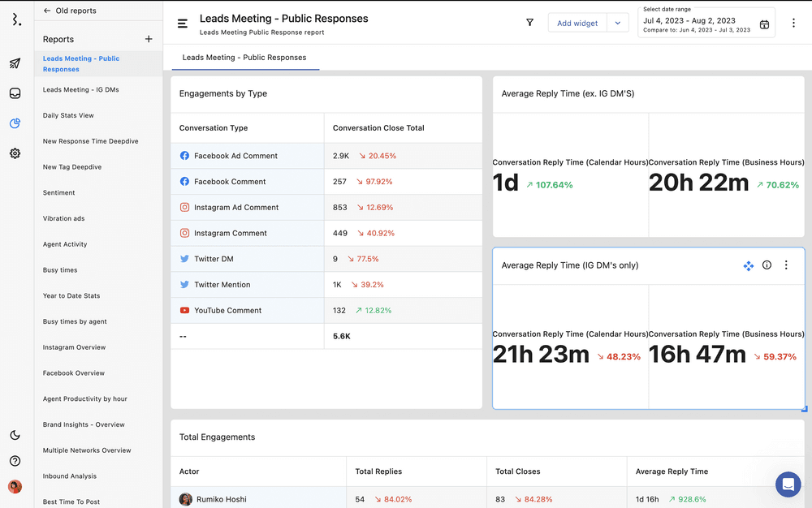Click the paper plane publish icon in sidebar
Screen dimensions: 812x508
pos(15,63)
